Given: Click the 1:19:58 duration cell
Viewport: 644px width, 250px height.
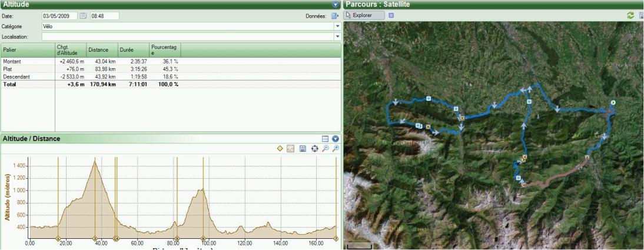Looking at the screenshot, I should [139, 77].
